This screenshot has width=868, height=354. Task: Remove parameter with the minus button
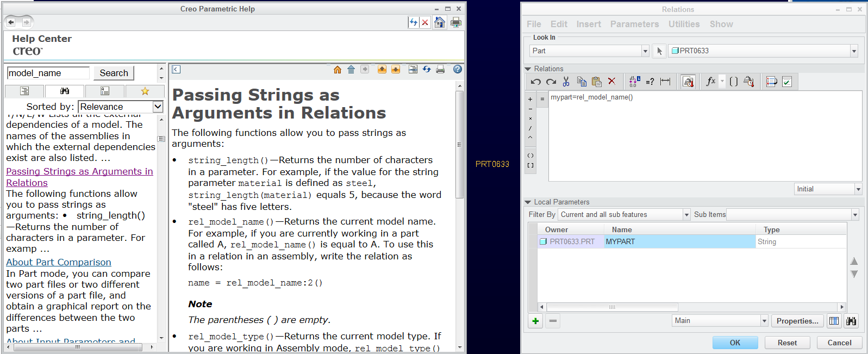(x=553, y=321)
